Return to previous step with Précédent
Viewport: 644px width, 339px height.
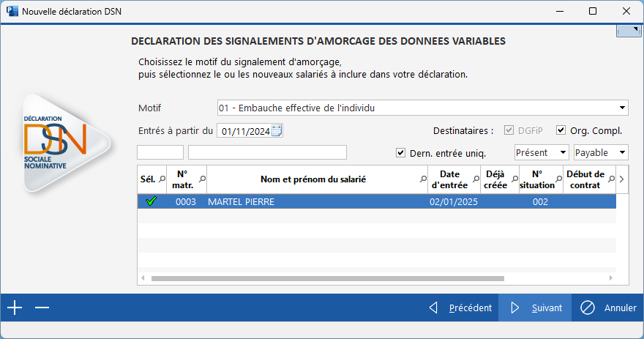[460, 308]
